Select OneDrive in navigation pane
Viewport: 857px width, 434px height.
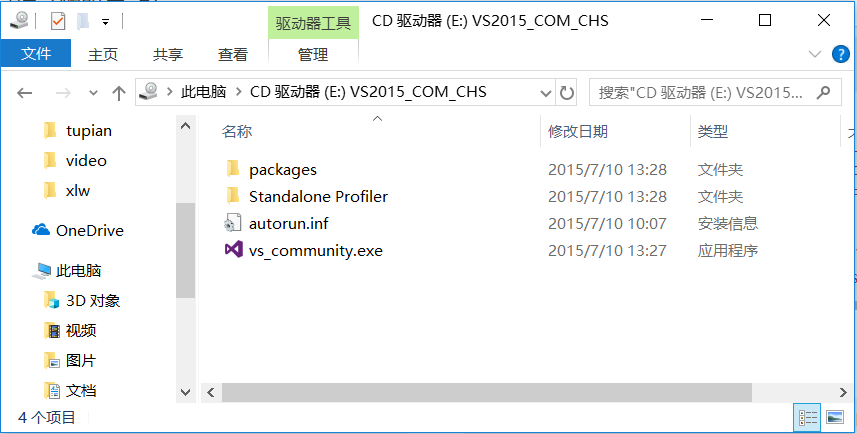click(x=89, y=230)
